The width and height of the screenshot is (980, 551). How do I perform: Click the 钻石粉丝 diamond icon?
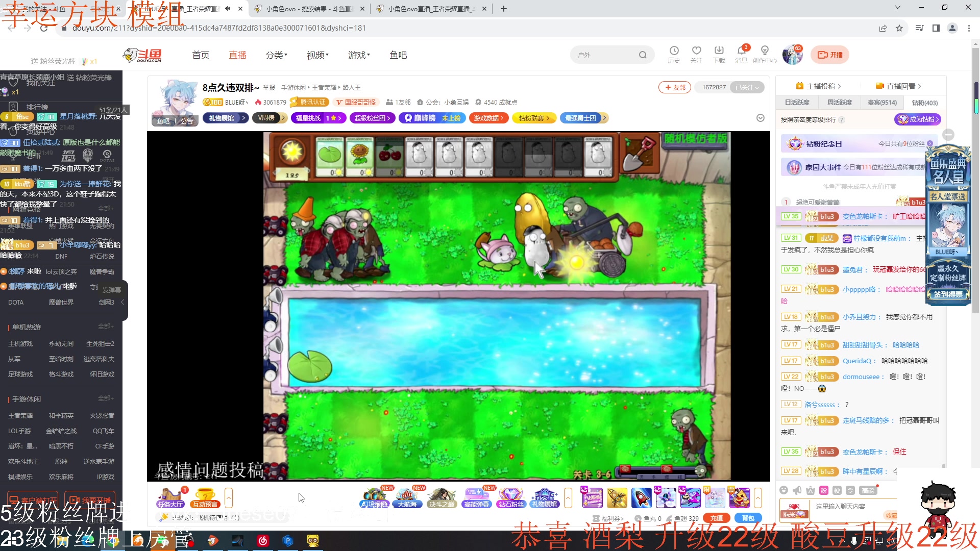point(510,497)
